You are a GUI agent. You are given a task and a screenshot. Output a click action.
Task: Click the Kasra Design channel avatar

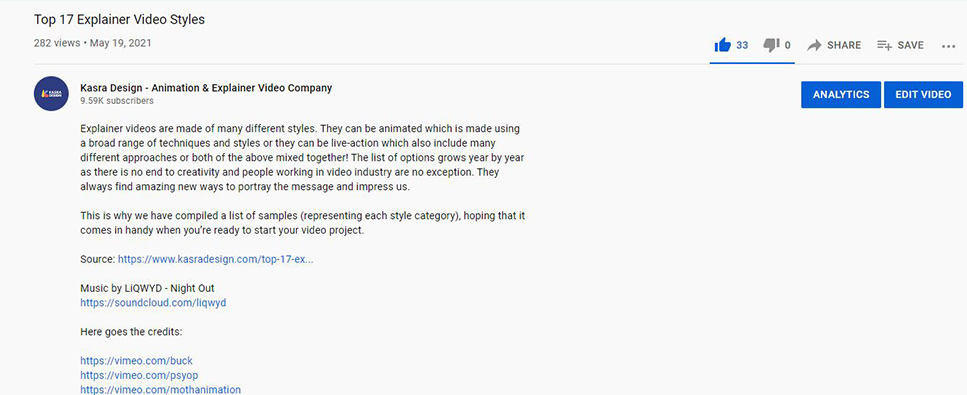point(51,93)
